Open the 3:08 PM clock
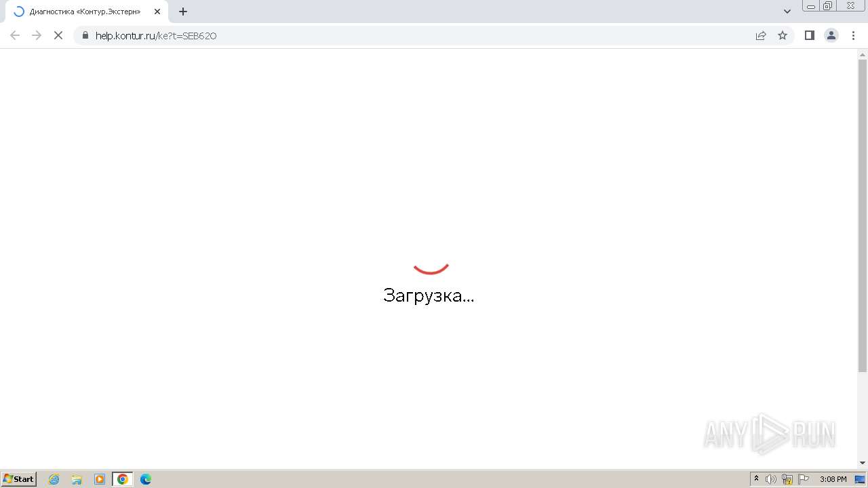The height and width of the screenshot is (488, 868). tap(833, 479)
